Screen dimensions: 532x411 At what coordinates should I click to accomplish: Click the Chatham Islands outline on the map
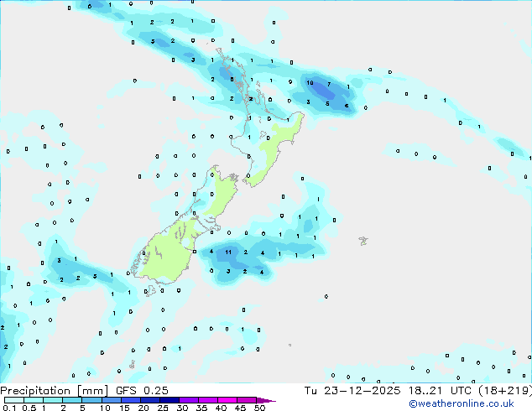[363, 241]
